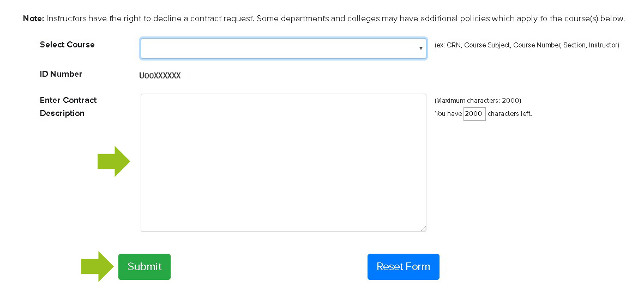644x306 pixels.
Task: Click the green arrow pointing to Submit
Action: [98, 266]
